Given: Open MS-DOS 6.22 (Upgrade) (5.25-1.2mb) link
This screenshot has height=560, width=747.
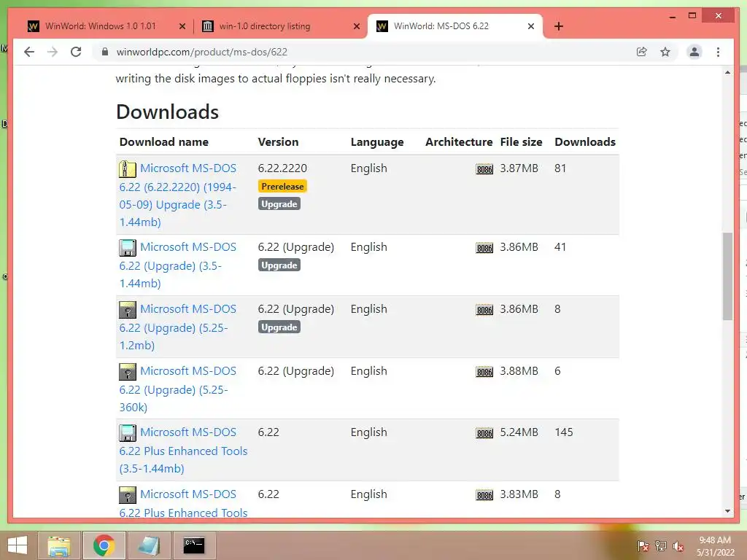Looking at the screenshot, I should coord(178,327).
